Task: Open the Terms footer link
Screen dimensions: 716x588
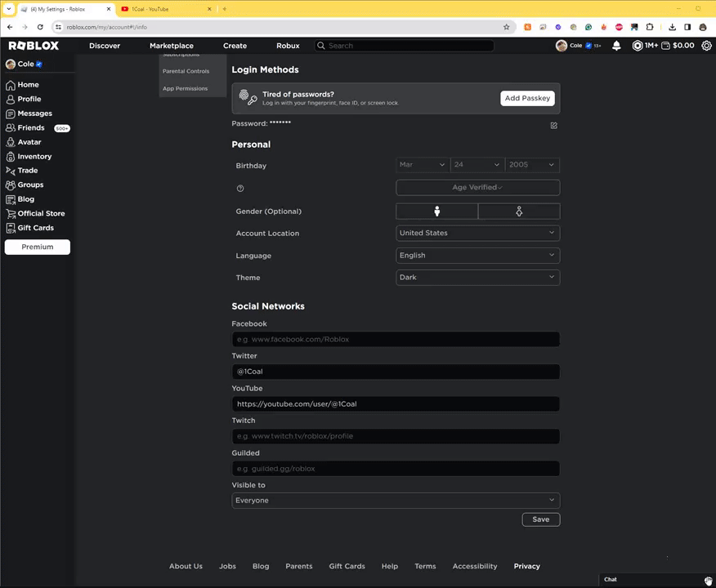Action: pos(425,566)
